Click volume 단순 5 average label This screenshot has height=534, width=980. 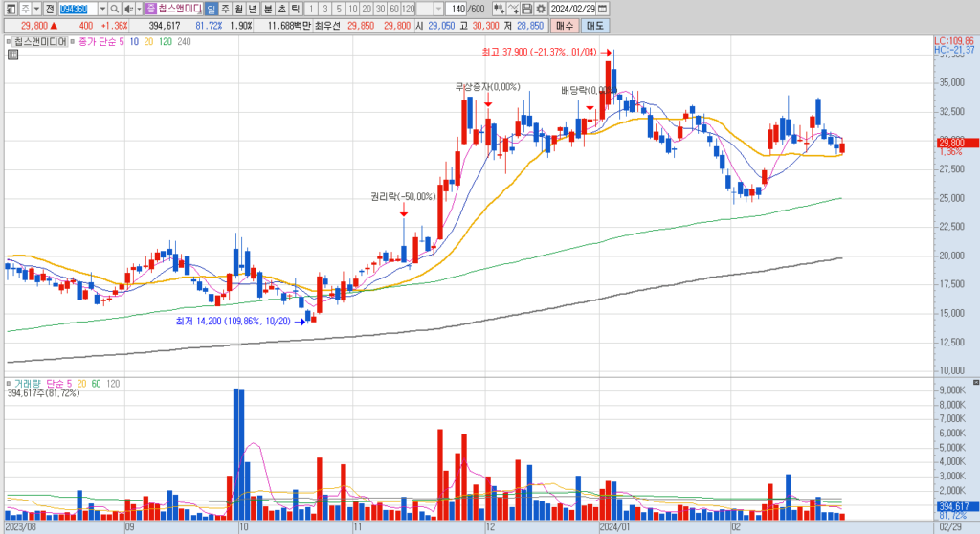pyautogui.click(x=58, y=384)
